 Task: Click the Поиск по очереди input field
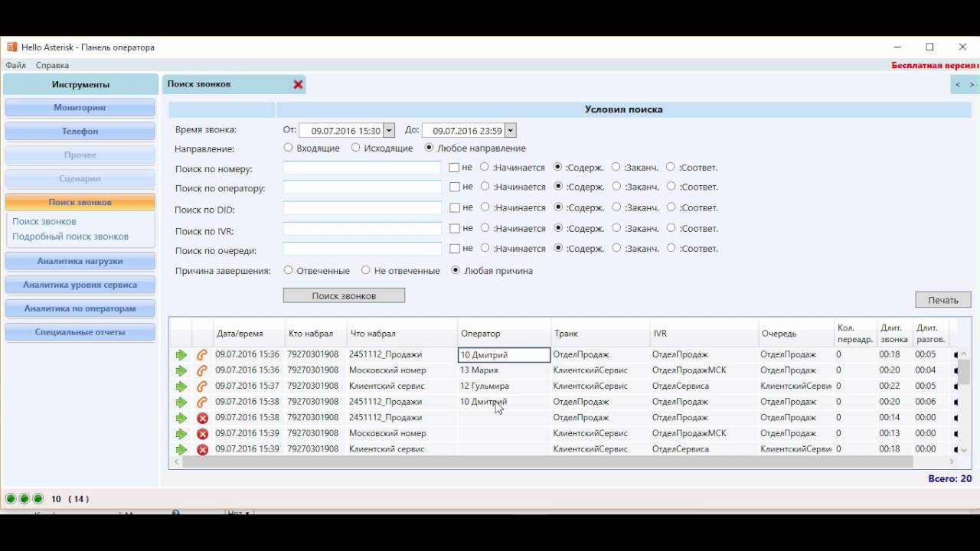pos(362,249)
